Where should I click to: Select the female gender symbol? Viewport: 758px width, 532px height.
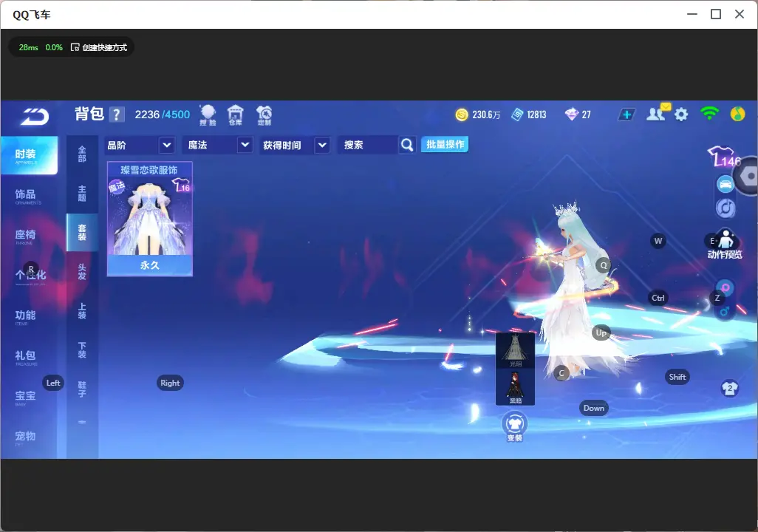tap(725, 287)
